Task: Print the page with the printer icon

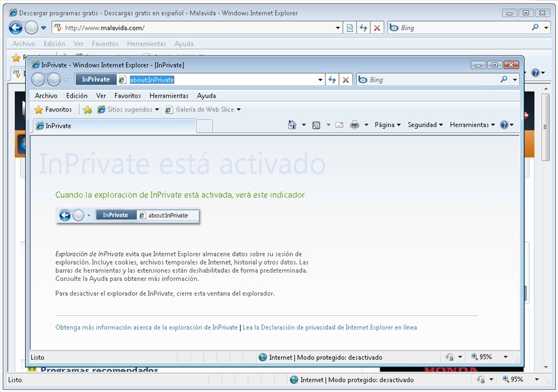Action: 354,125
